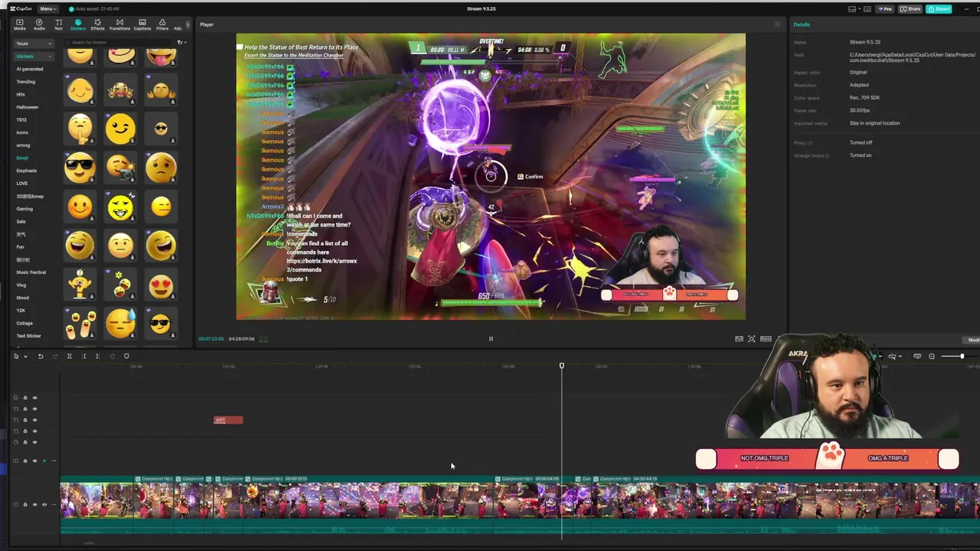Open the Transitions tab
This screenshot has width=980, height=551.
pos(119,24)
